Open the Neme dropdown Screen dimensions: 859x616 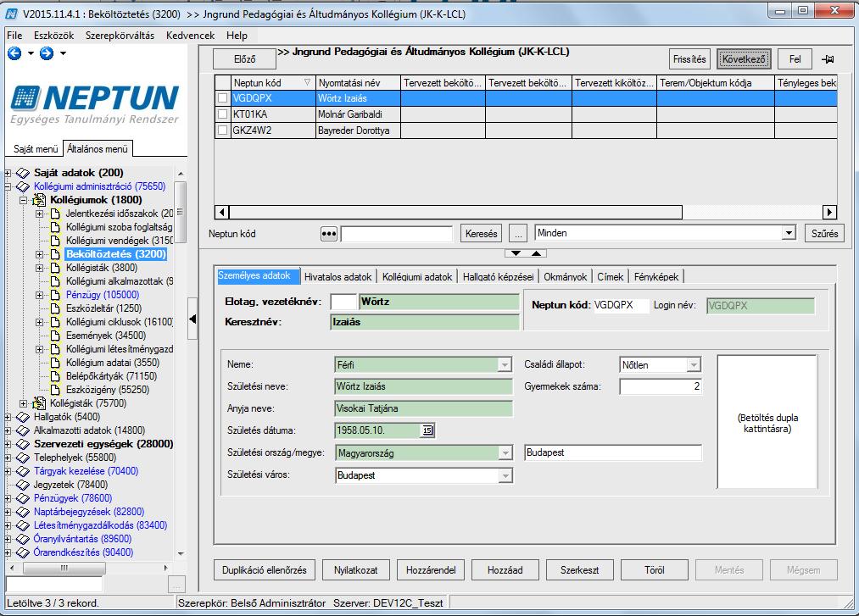point(505,364)
